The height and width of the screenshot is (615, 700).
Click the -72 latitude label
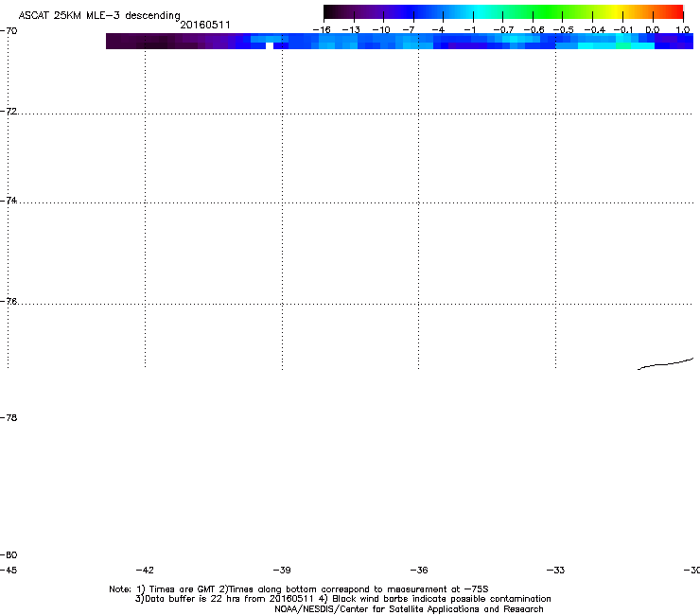(x=9, y=111)
